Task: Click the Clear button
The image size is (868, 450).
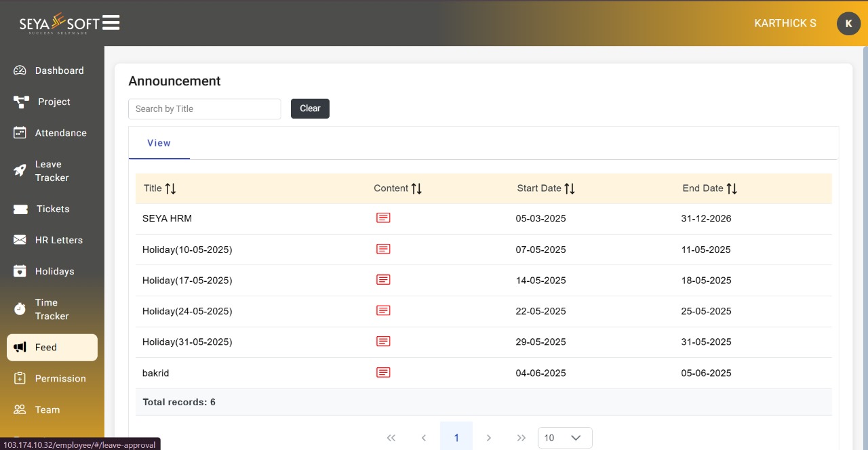Action: click(x=310, y=108)
